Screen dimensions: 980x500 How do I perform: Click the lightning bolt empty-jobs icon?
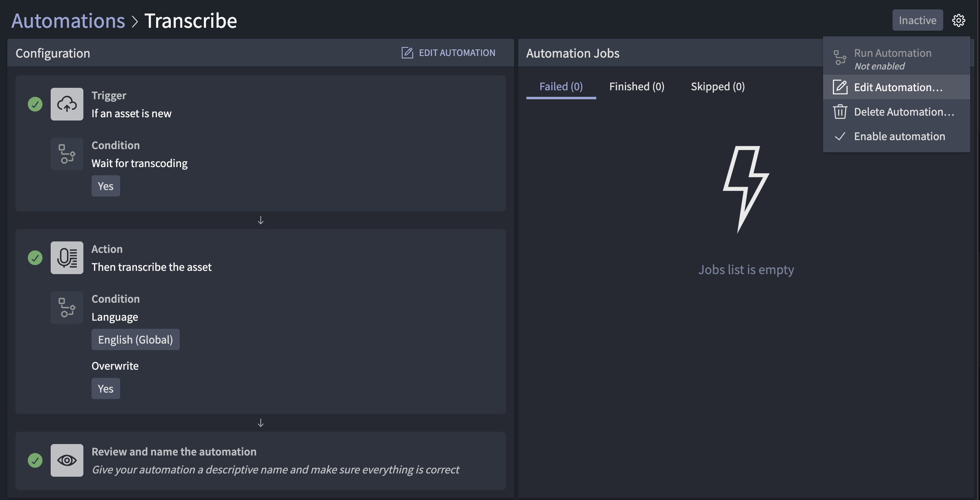746,189
